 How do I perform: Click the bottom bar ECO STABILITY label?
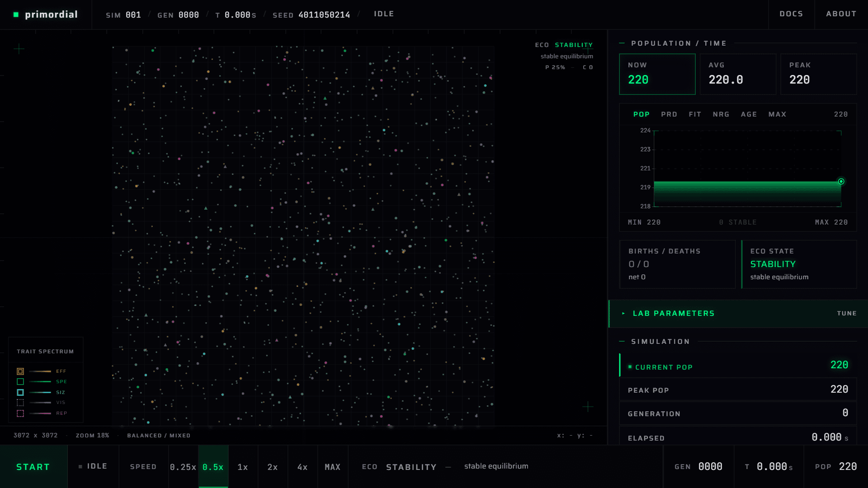pyautogui.click(x=399, y=467)
